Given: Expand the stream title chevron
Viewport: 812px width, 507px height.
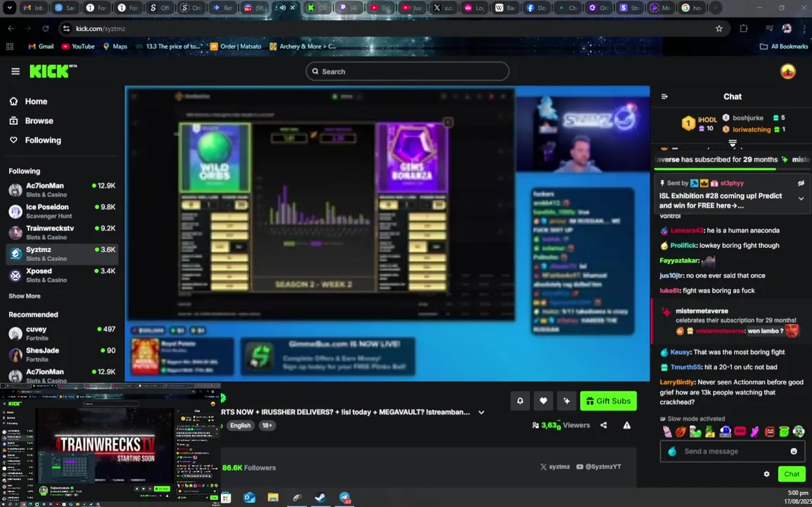Looking at the screenshot, I should (x=481, y=412).
